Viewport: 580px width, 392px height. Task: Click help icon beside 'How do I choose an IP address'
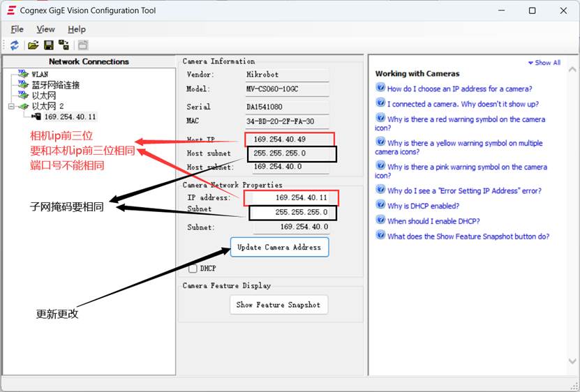(x=380, y=87)
